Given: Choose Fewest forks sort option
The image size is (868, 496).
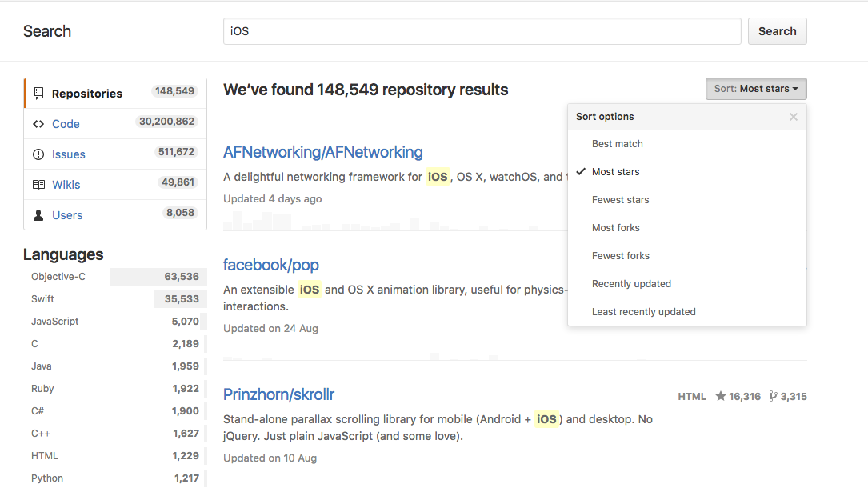Looking at the screenshot, I should pos(687,256).
